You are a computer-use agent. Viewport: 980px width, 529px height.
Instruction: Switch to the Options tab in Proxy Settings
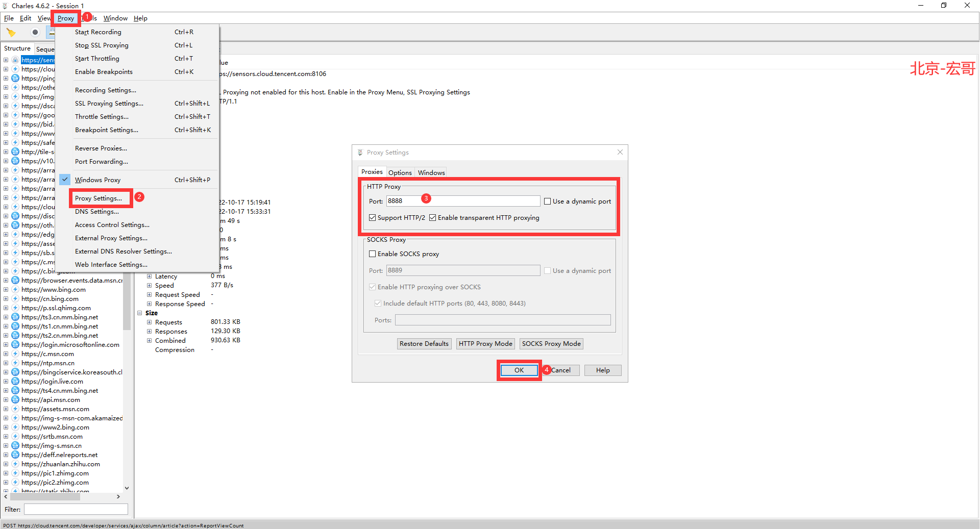(x=400, y=172)
